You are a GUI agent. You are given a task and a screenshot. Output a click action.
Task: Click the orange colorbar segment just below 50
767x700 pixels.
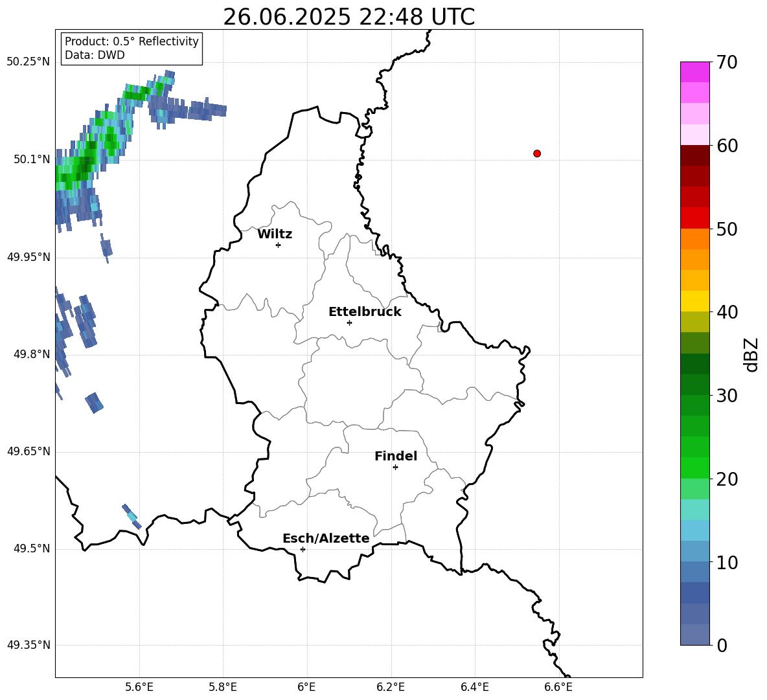point(694,239)
